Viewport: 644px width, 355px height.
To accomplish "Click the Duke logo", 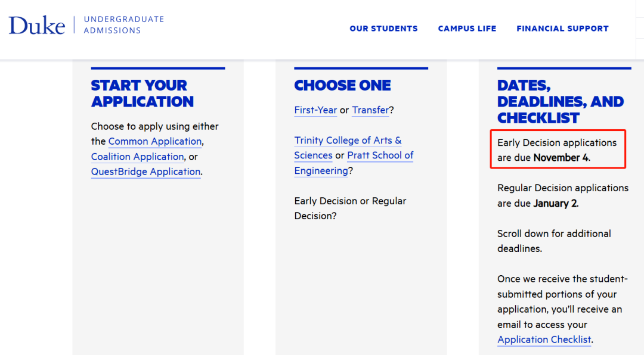I will tap(36, 26).
